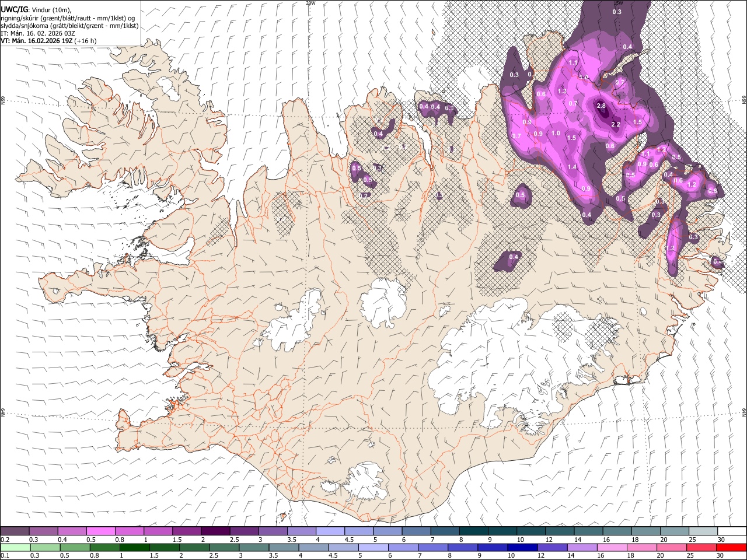Click upper legend swatch between 0.2 and 0.3
747x560 pixels.
pos(15,531)
